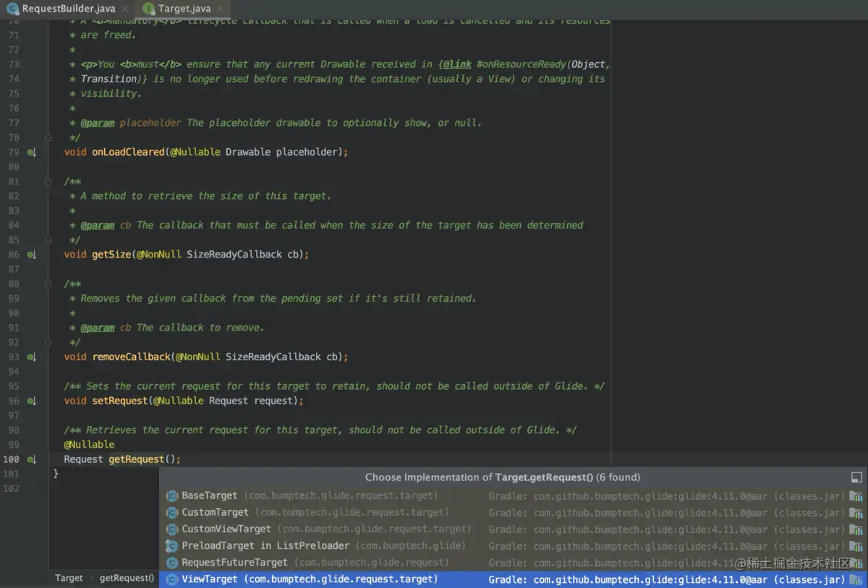Open implementations gutter icon for getSize
The width and height of the screenshot is (868, 588).
click(x=31, y=255)
